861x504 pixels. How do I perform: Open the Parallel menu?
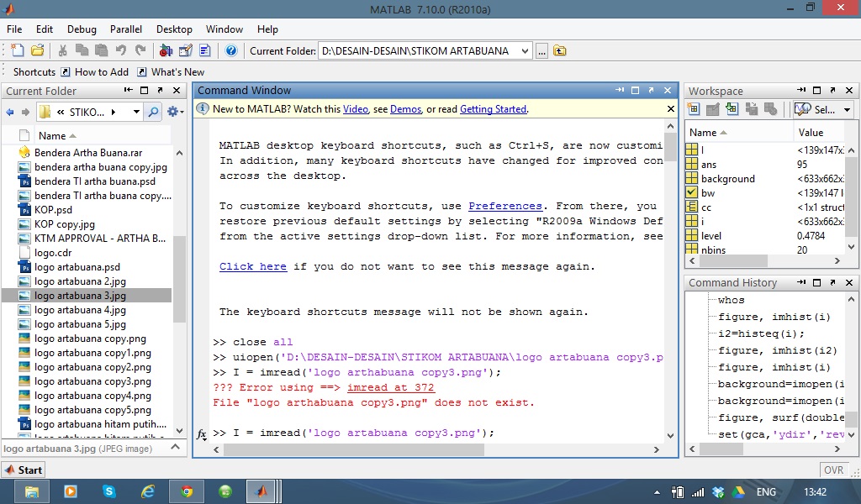(x=126, y=29)
